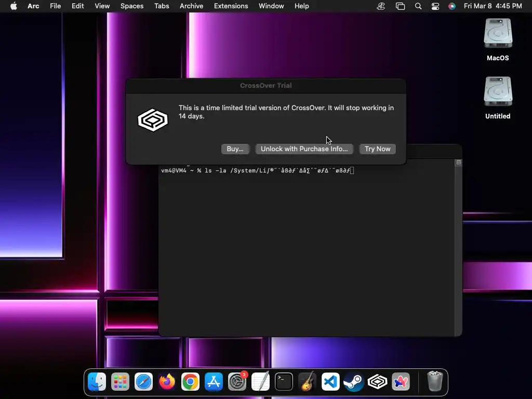Open TextEdit from the dock
The width and height of the screenshot is (532, 399).
tap(261, 382)
